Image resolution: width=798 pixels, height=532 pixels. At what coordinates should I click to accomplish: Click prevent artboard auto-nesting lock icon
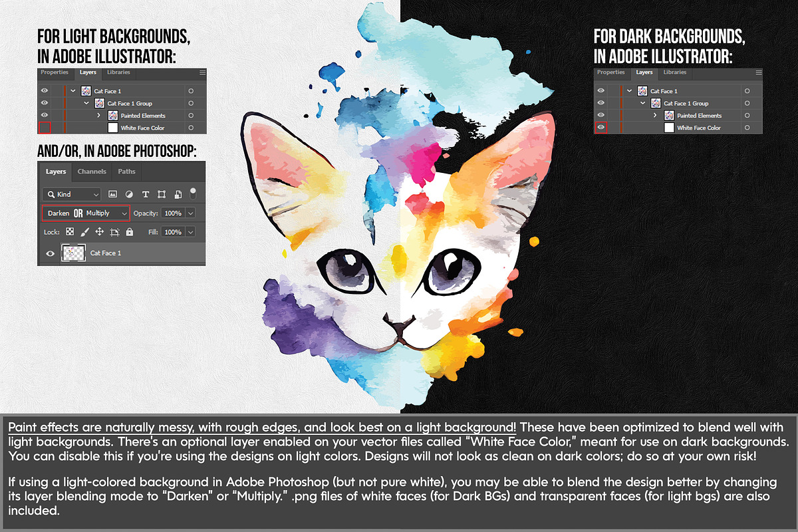(x=114, y=232)
